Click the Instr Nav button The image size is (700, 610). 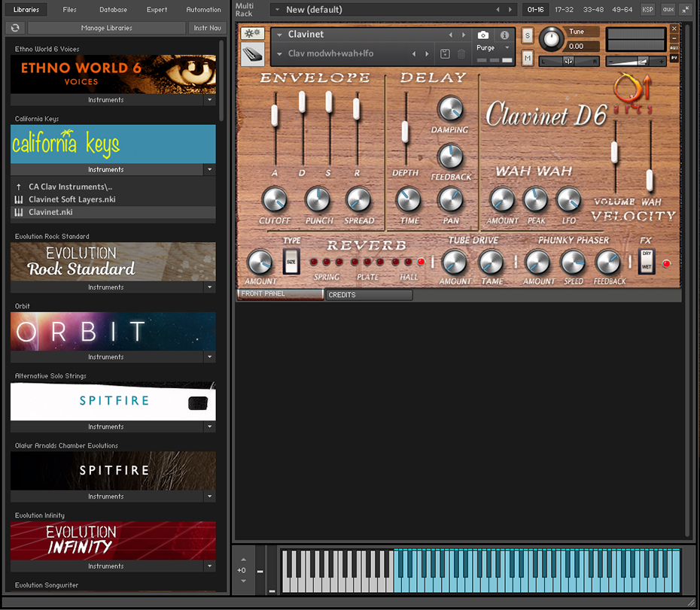[x=207, y=28]
